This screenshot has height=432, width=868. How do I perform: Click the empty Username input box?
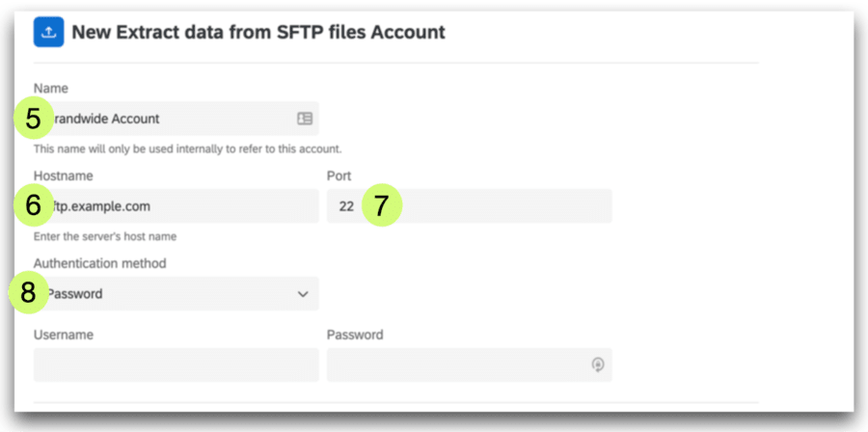[176, 365]
